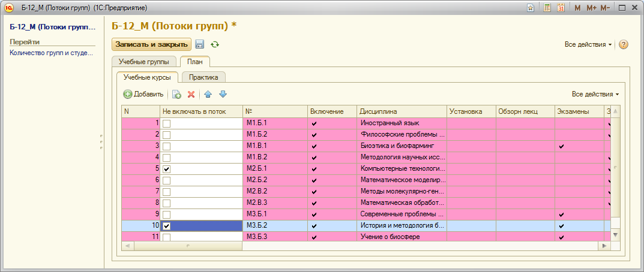Select the Учебные курсы tab
The width and height of the screenshot is (644, 272).
(x=147, y=77)
